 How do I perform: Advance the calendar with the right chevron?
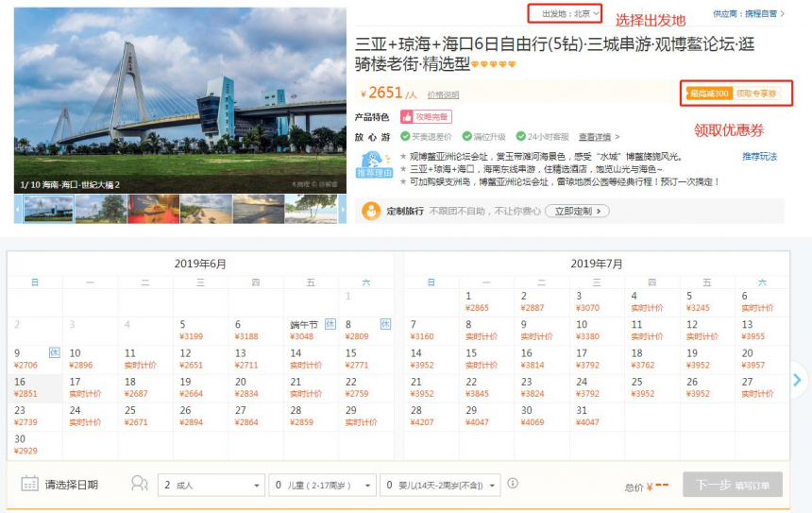pyautogui.click(x=797, y=380)
